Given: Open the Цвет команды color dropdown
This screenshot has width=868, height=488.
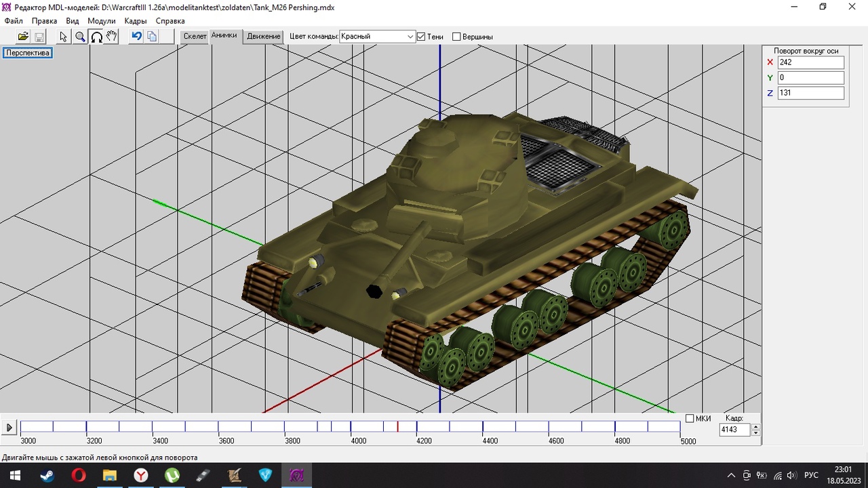Looking at the screenshot, I should (x=377, y=37).
